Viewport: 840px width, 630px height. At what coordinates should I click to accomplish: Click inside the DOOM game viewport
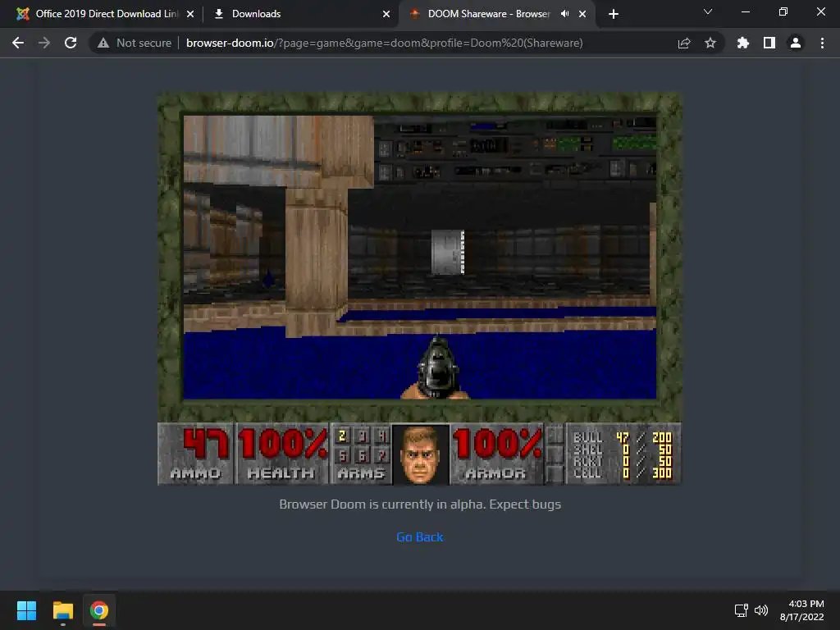click(419, 257)
